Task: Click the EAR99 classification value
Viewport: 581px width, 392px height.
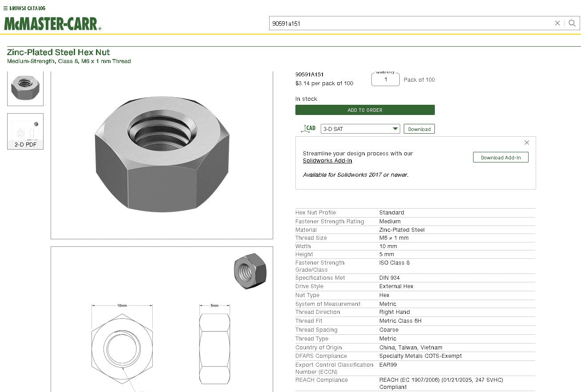Action: (x=388, y=365)
